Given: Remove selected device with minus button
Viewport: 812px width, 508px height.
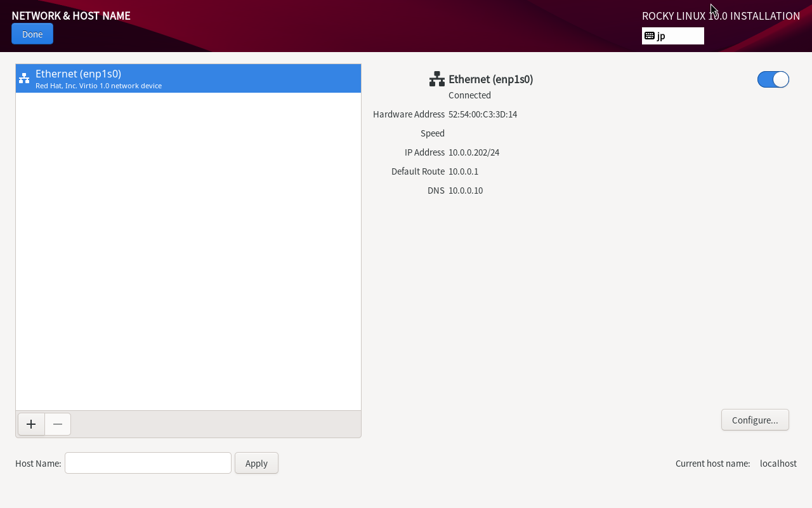Looking at the screenshot, I should 58,424.
